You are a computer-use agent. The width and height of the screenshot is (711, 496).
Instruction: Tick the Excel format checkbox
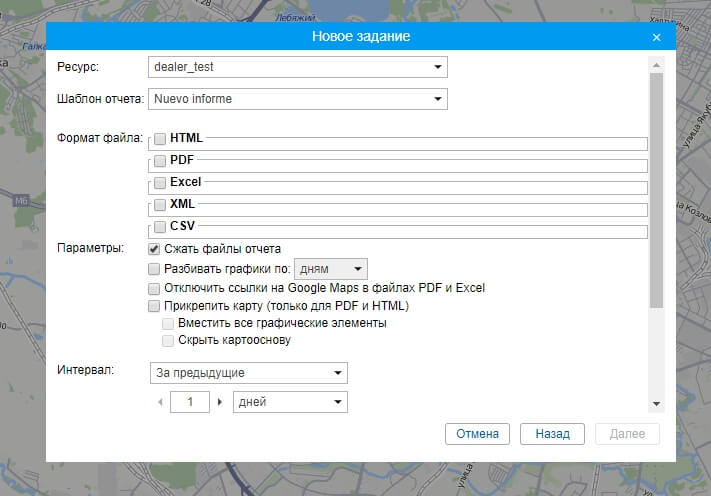pos(160,182)
